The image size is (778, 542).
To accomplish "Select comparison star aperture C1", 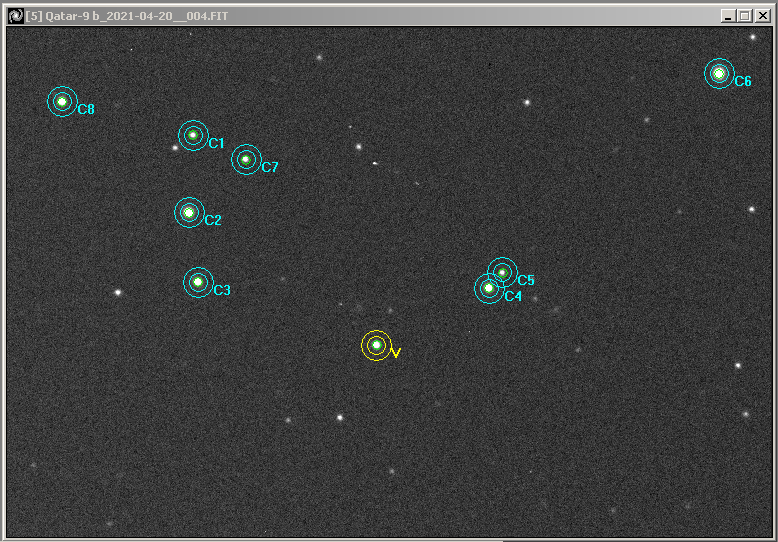I will click(x=193, y=135).
